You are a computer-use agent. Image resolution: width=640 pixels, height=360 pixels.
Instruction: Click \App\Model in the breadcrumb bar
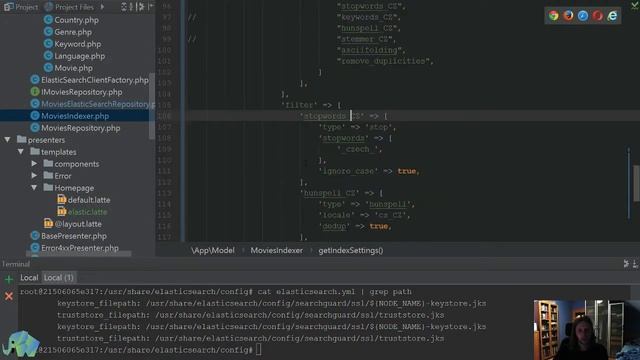(213, 251)
